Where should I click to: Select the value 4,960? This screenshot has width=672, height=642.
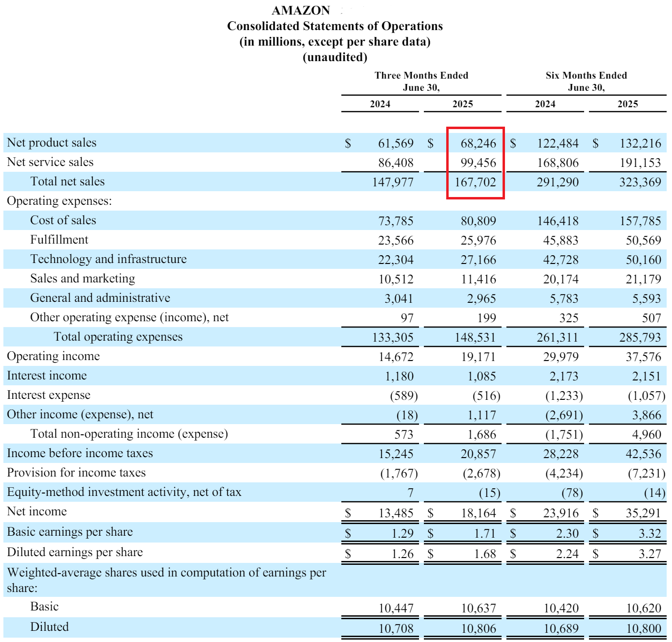[x=647, y=434]
